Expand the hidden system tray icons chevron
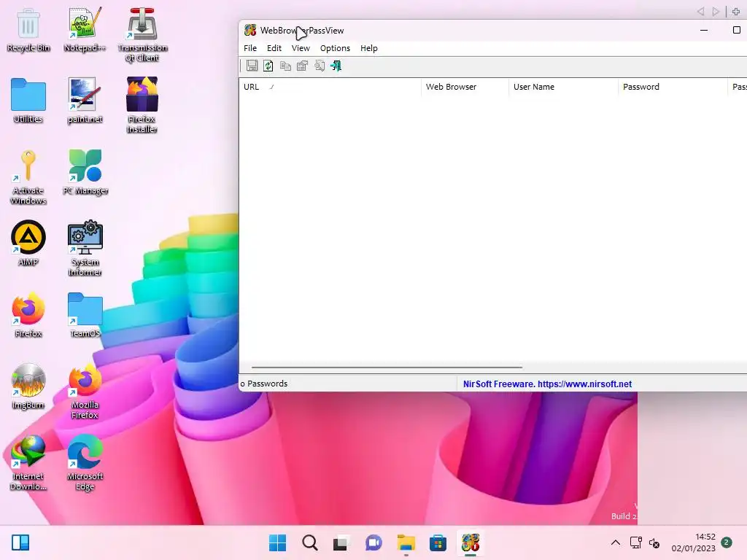747x560 pixels. point(616,542)
